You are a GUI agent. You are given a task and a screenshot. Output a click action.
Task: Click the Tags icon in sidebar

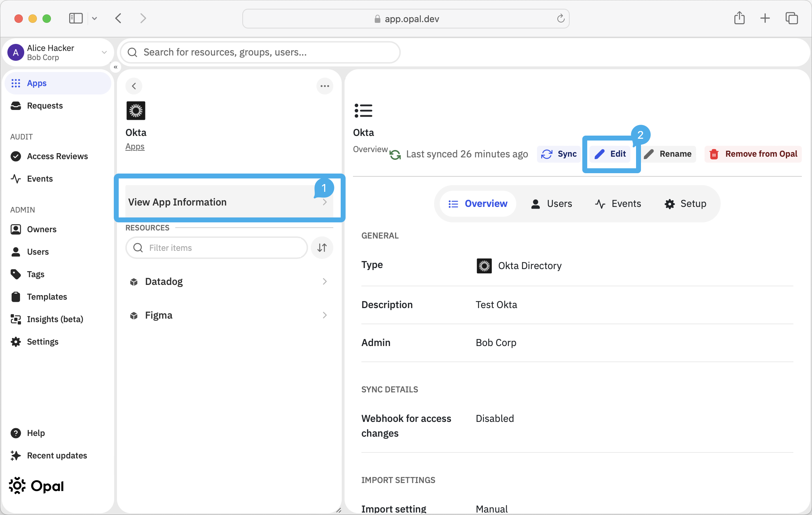16,274
